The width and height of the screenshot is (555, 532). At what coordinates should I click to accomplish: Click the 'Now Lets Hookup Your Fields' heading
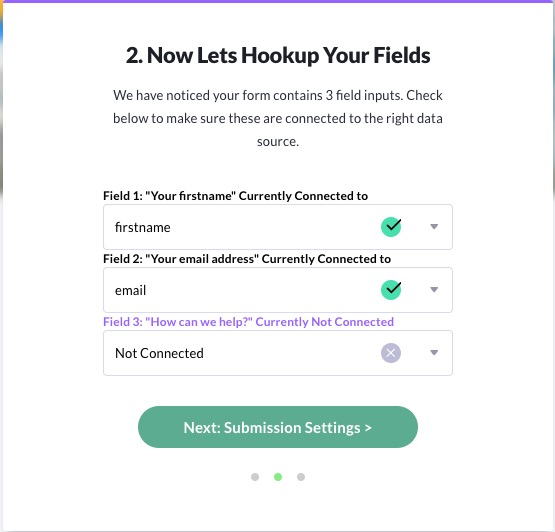click(278, 56)
